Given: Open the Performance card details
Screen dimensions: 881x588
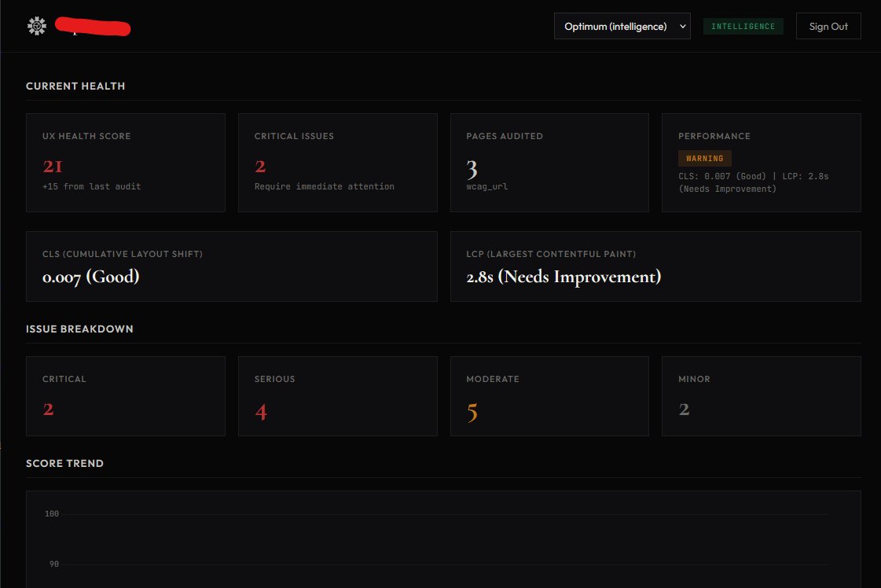Looking at the screenshot, I should pos(761,161).
